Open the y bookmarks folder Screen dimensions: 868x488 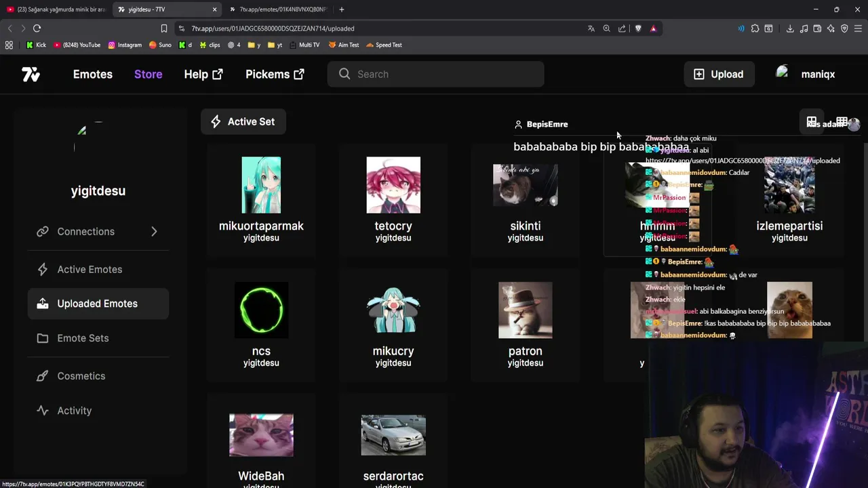(x=254, y=45)
